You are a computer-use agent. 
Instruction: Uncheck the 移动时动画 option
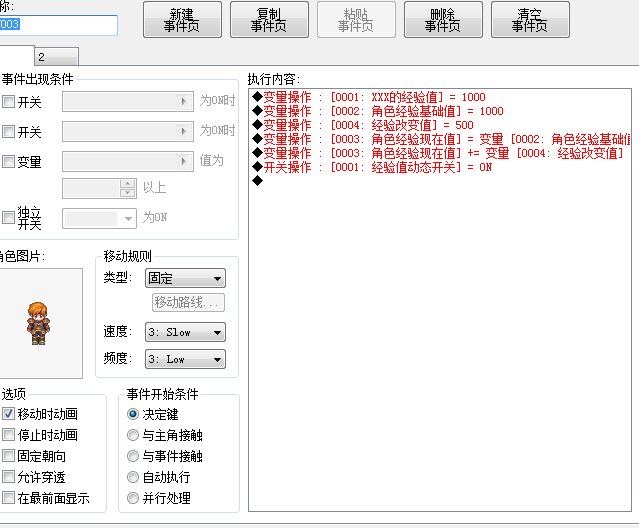click(9, 414)
